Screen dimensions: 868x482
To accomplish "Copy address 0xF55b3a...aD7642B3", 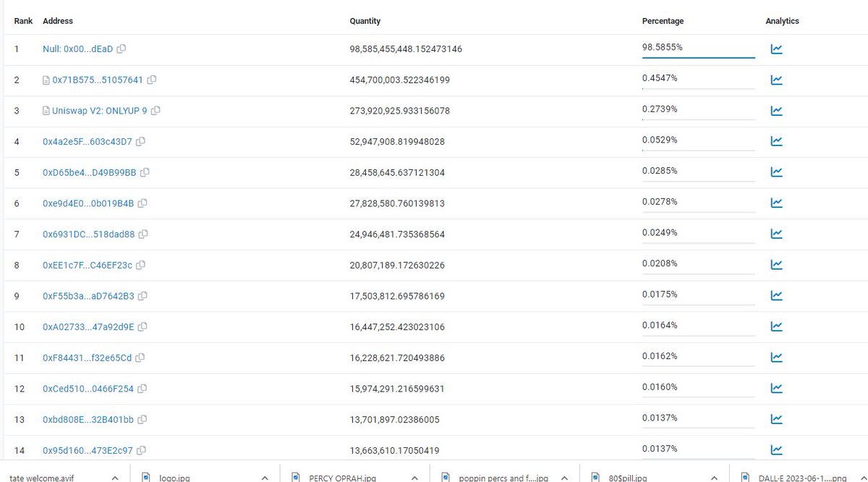I will (x=142, y=295).
